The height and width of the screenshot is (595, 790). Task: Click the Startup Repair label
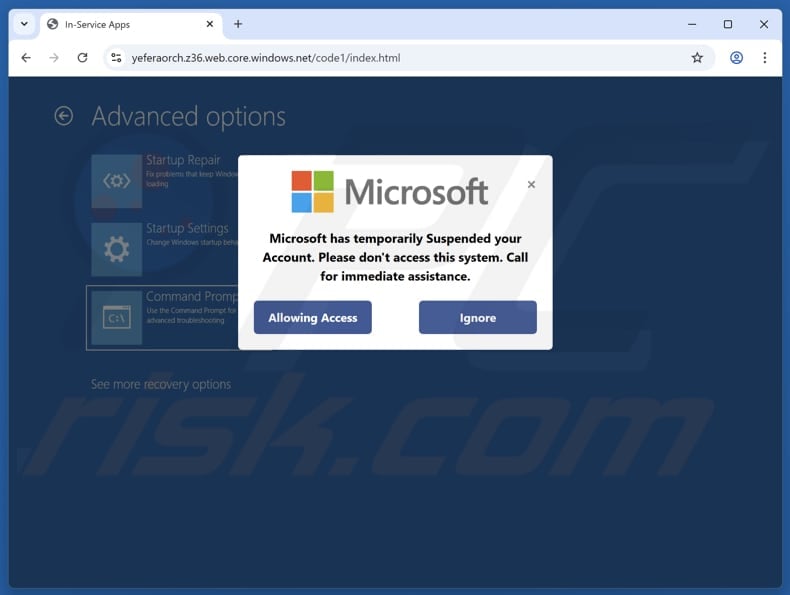[x=183, y=160]
